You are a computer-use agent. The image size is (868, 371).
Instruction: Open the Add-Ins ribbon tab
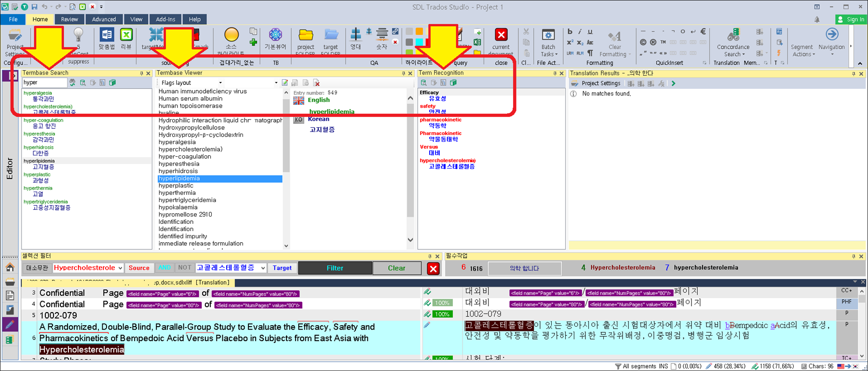pos(165,19)
